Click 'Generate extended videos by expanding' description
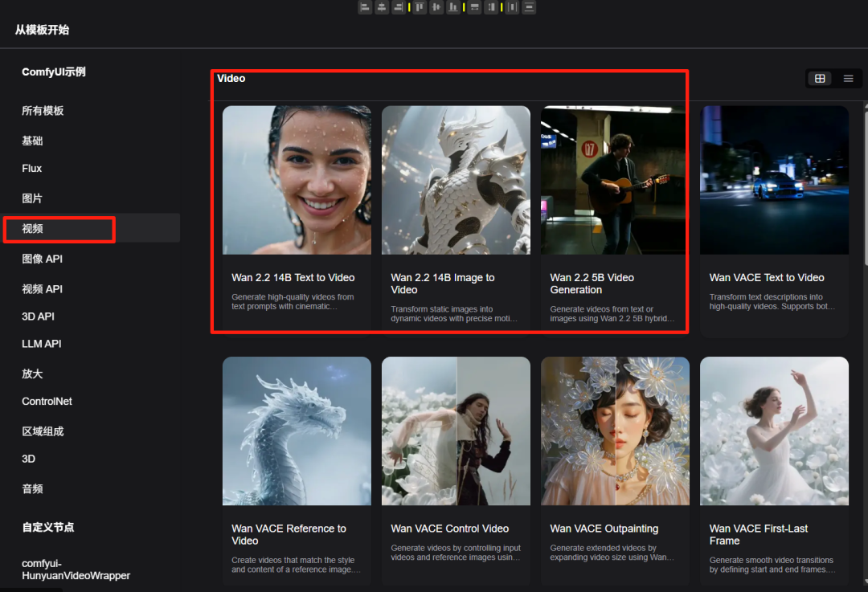The image size is (868, 592). click(x=612, y=553)
